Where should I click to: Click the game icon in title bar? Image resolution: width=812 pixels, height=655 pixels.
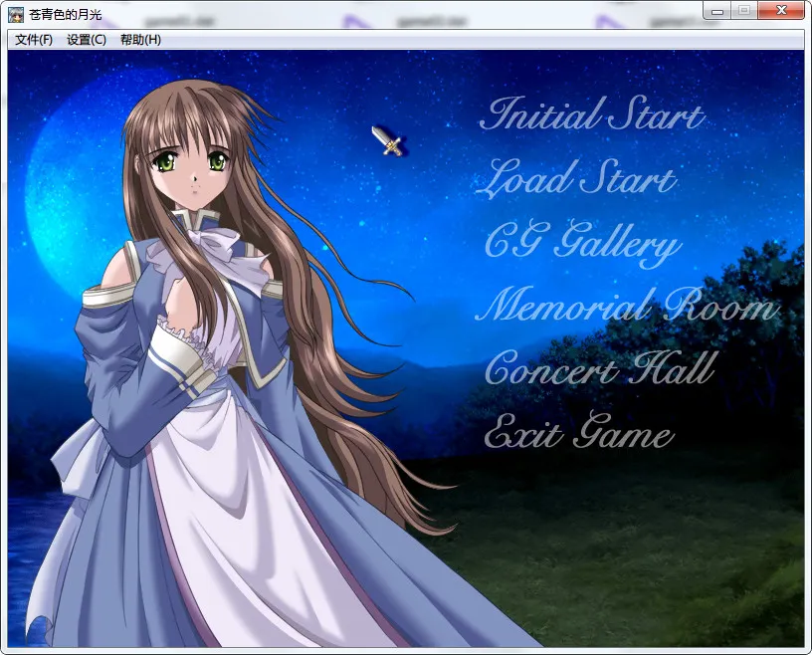[x=16, y=14]
